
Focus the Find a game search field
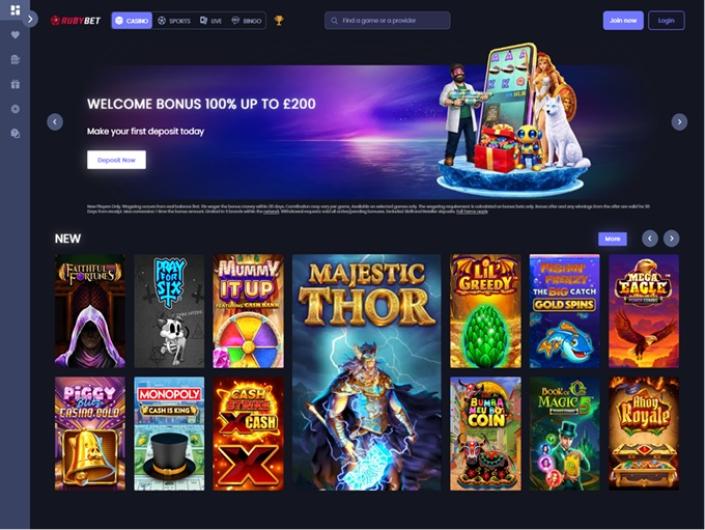click(388, 20)
